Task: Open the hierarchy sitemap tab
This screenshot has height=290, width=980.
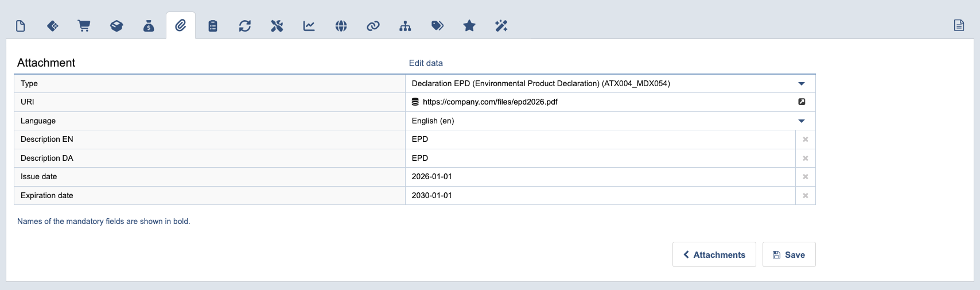Action: click(405, 26)
